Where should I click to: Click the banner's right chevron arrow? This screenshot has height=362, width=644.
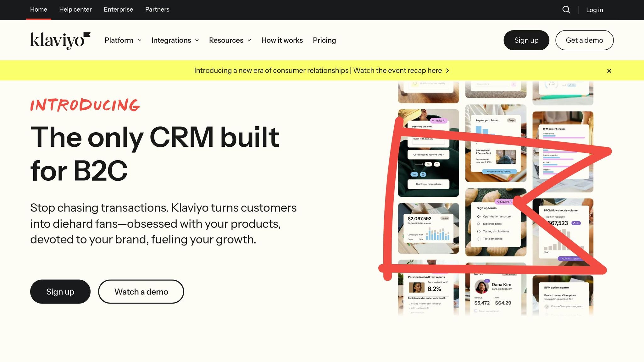point(447,71)
